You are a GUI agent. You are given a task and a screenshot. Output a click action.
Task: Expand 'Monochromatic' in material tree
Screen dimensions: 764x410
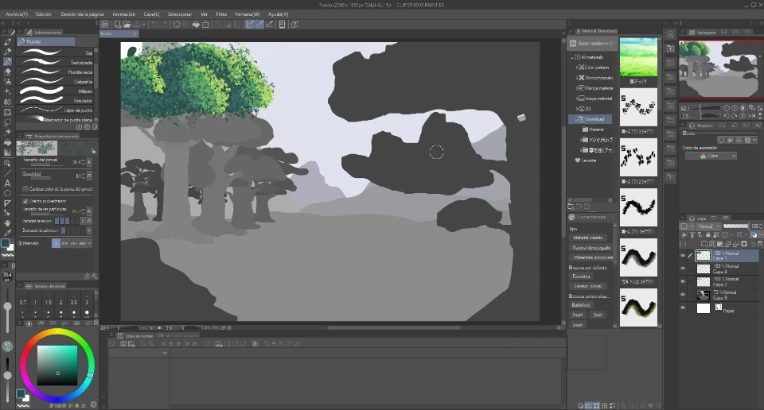[x=577, y=78]
